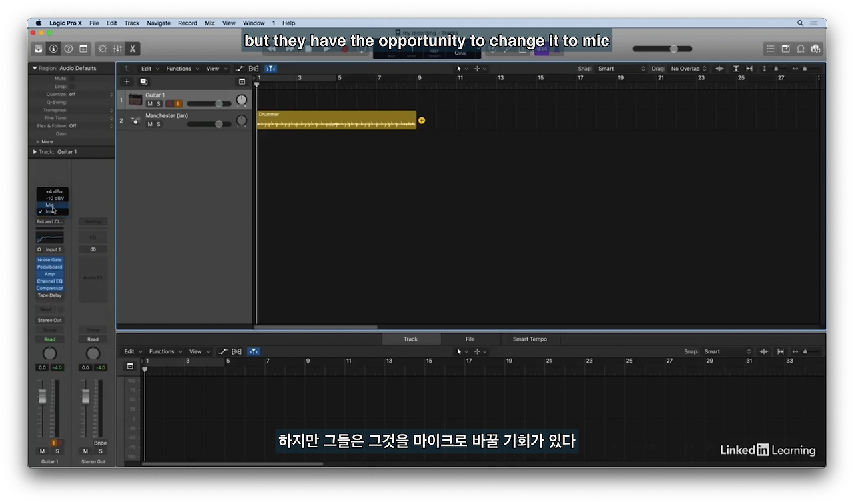854x504 pixels.
Task: Open the Quick Help question-mark icon
Action: [x=68, y=49]
